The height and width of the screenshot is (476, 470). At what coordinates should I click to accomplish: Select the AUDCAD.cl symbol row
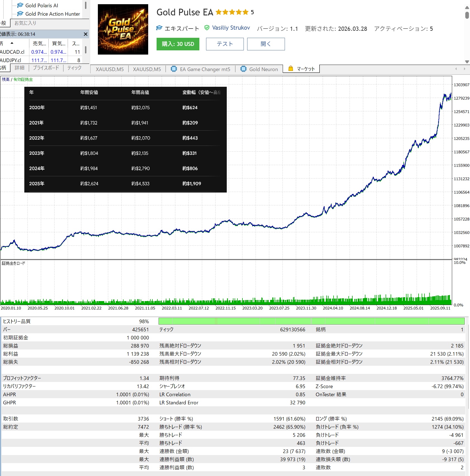point(41,52)
